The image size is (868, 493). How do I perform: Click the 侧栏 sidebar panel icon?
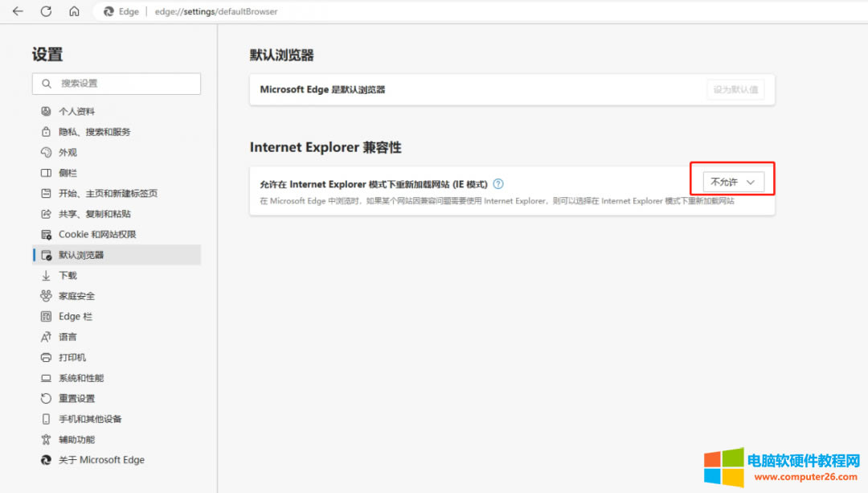[46, 173]
